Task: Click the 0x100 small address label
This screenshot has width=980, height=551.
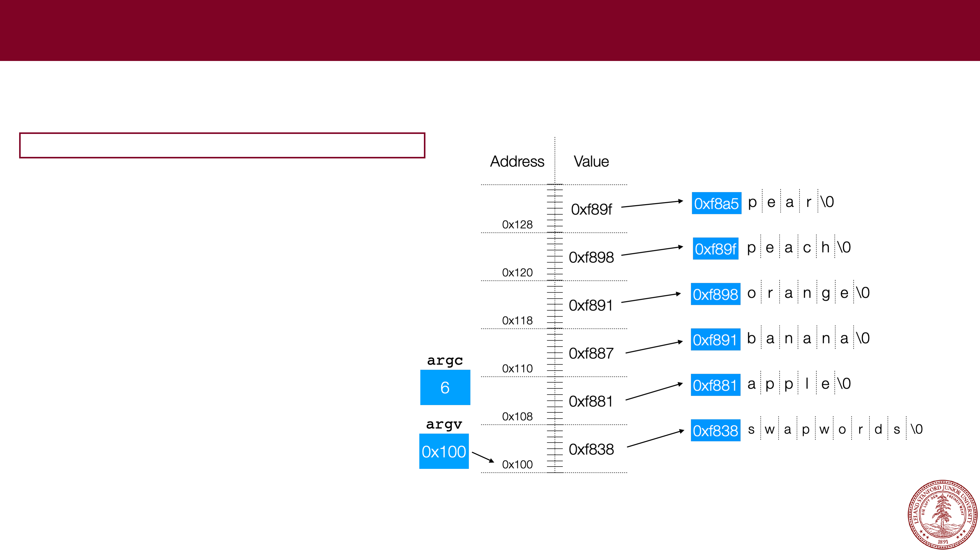Action: tap(517, 464)
